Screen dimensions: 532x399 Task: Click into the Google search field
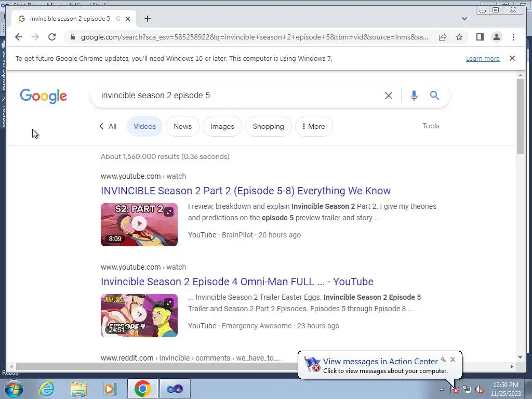coord(237,96)
